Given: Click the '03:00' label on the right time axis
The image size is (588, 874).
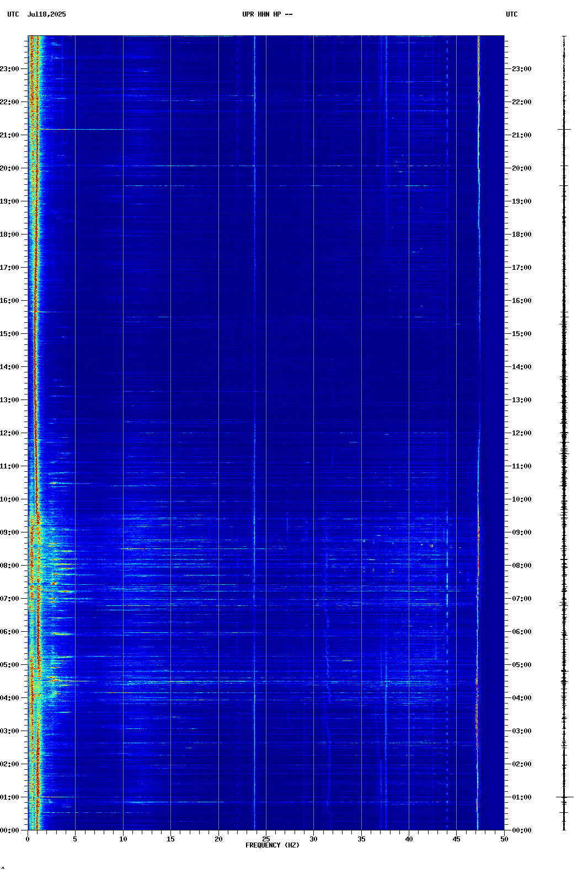Looking at the screenshot, I should pos(522,731).
